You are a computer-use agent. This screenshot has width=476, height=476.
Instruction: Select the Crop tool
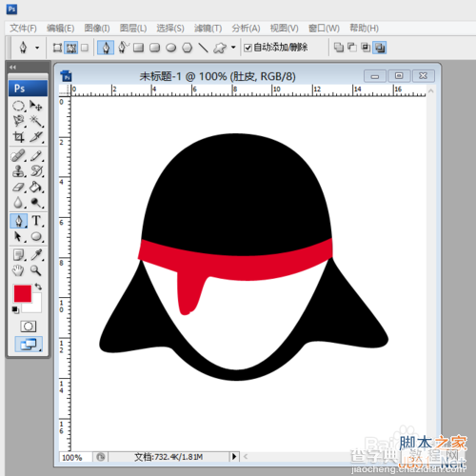[19, 137]
